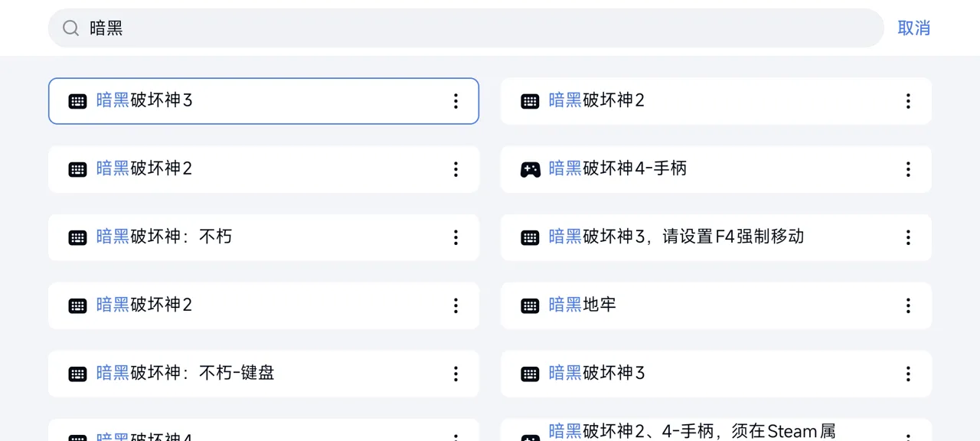This screenshot has width=980, height=441.
Task: Select the 暗黑破坏神4-手柄 result
Action: [716, 169]
